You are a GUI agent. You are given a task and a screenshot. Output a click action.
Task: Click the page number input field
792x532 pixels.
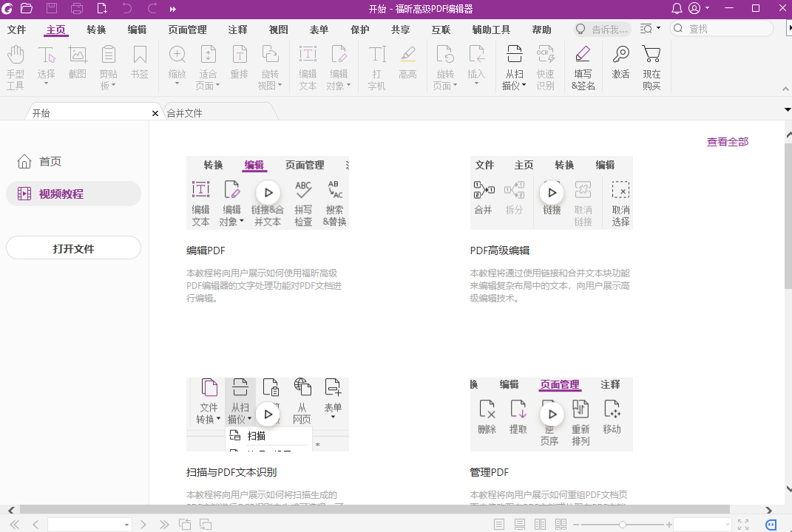point(89,523)
